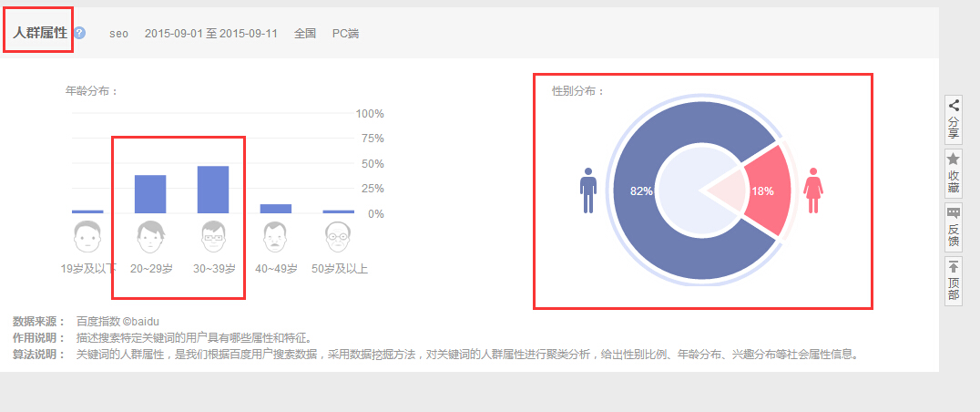Select the 30~39岁 face icon with glasses
Image resolution: width=980 pixels, height=412 pixels.
(x=213, y=237)
